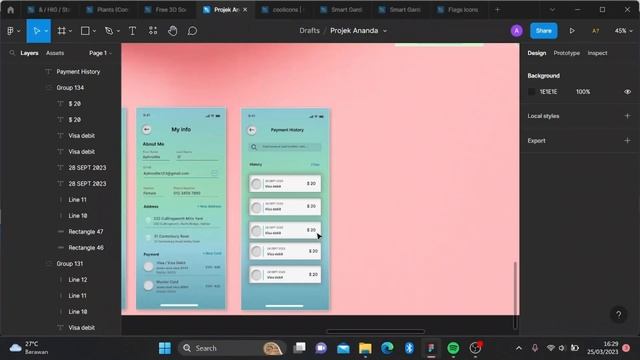This screenshot has height=360, width=640.
Task: Open pen tools dropdown arrow
Action: coord(118,31)
